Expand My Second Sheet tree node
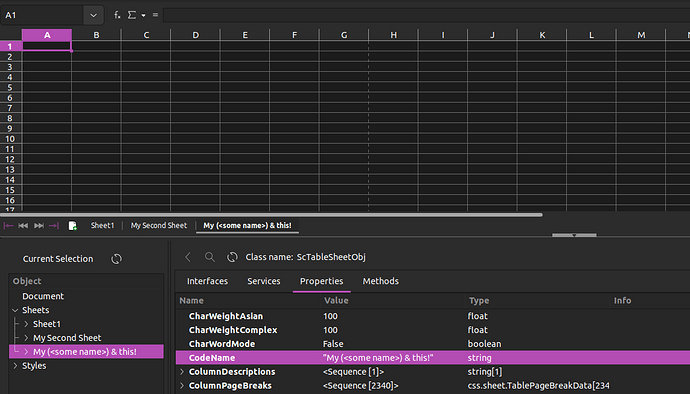Screen dimensions: 690x394 coord(26,338)
